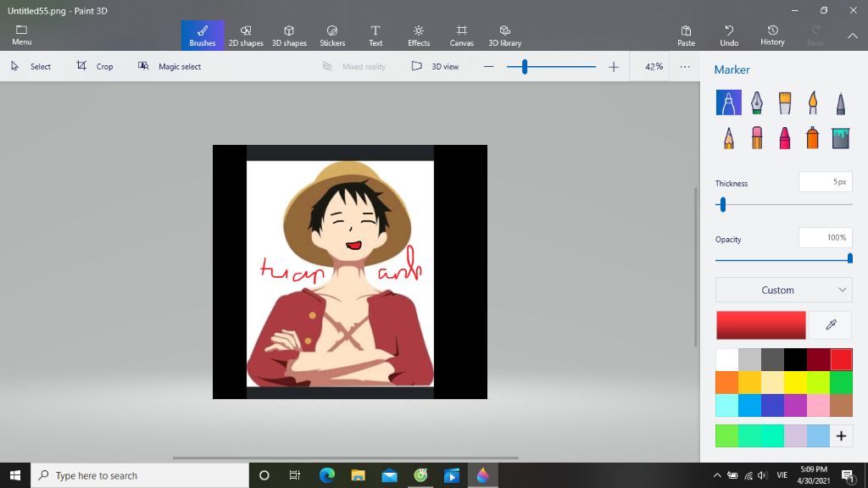Image resolution: width=868 pixels, height=488 pixels.
Task: Select the Pixel pen brush
Action: [x=840, y=103]
